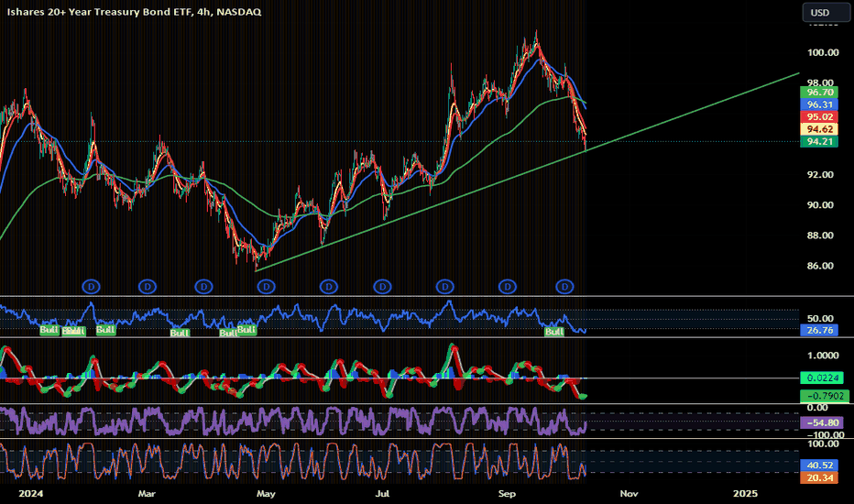The image size is (854, 504).
Task: Click the -54.80 purple indicator value label
Action: (822, 422)
